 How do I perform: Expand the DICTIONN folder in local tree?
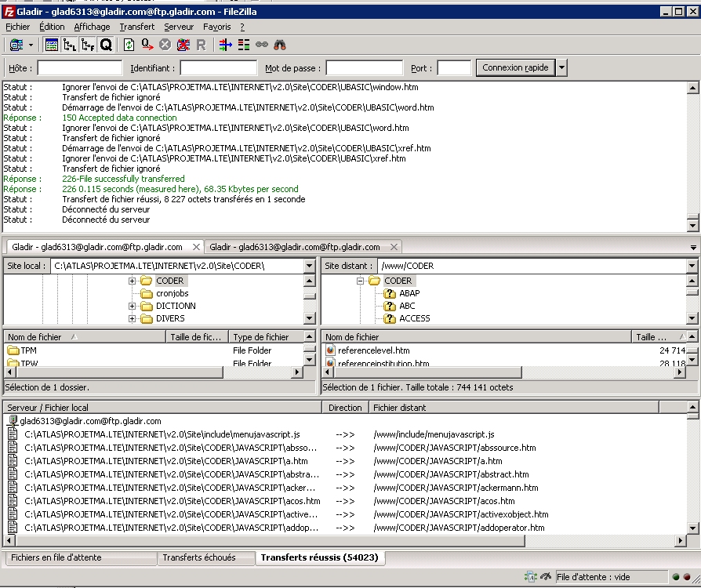click(133, 306)
